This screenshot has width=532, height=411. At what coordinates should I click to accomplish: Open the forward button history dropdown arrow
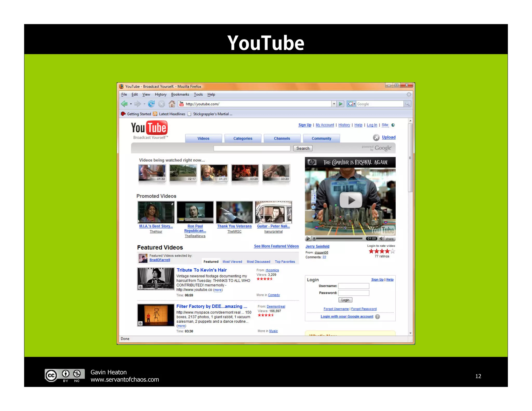pyautogui.click(x=144, y=104)
